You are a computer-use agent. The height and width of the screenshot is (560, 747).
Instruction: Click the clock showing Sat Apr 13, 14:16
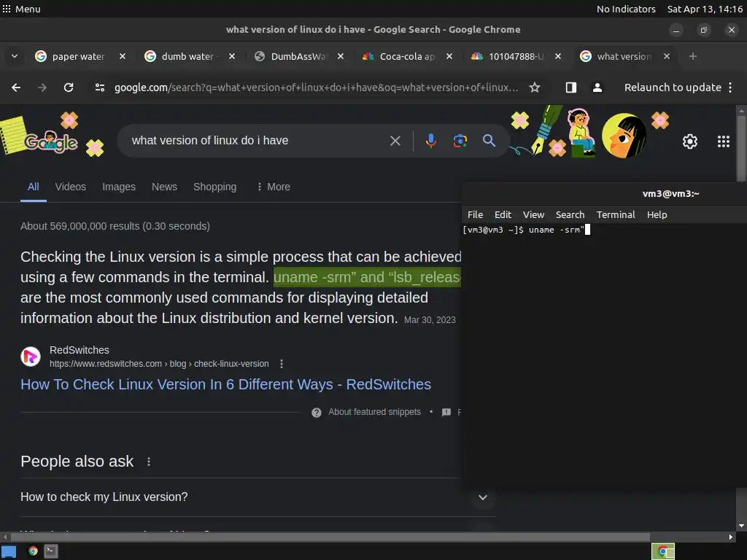tap(705, 9)
